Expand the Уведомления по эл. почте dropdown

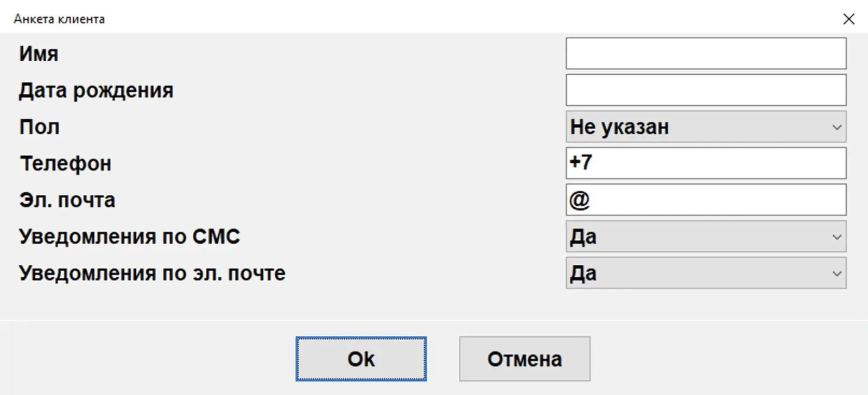pos(706,273)
